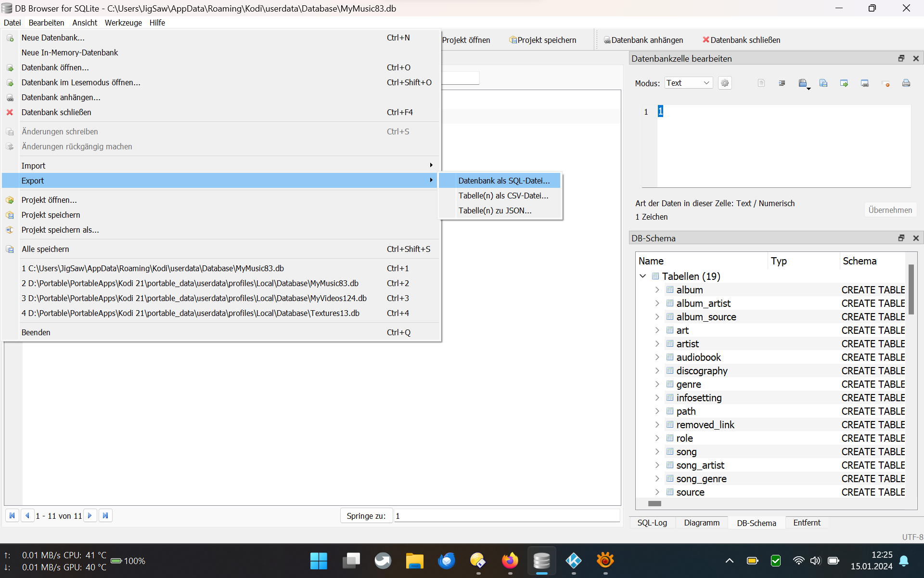The width and height of the screenshot is (924, 578).
Task: Go to next records page arrow
Action: click(x=90, y=515)
